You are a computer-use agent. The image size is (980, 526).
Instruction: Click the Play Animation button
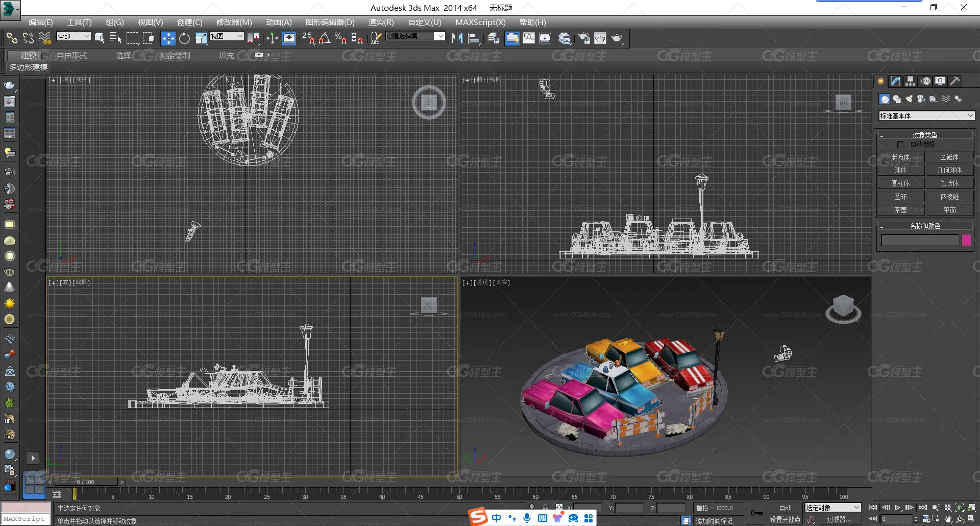pos(897,508)
